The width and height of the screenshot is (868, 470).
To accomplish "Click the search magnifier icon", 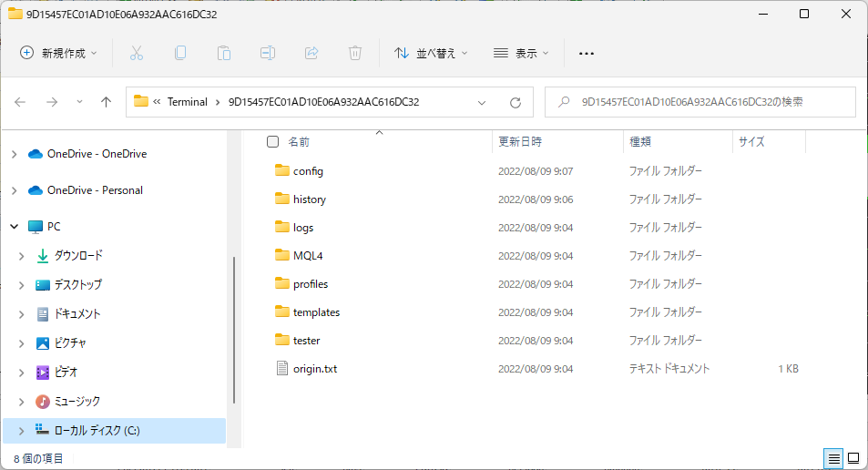I will [564, 102].
